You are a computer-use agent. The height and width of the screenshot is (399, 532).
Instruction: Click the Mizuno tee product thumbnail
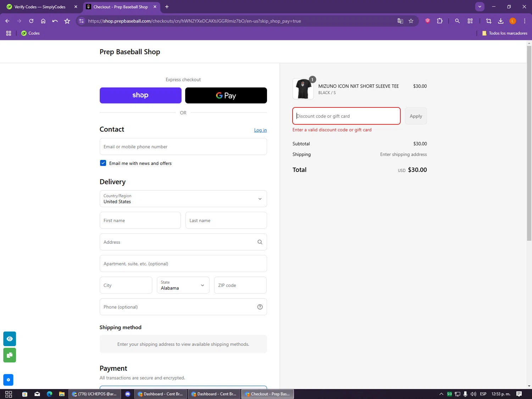point(303,89)
